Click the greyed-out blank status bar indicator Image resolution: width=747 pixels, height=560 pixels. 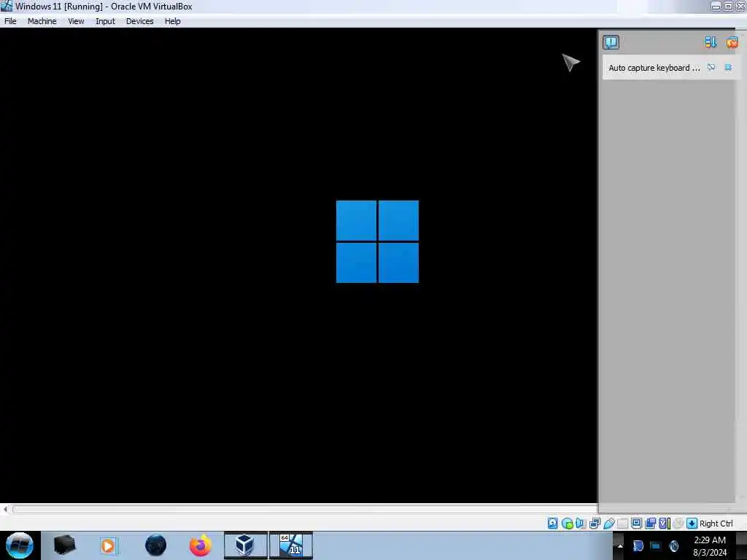coord(622,524)
